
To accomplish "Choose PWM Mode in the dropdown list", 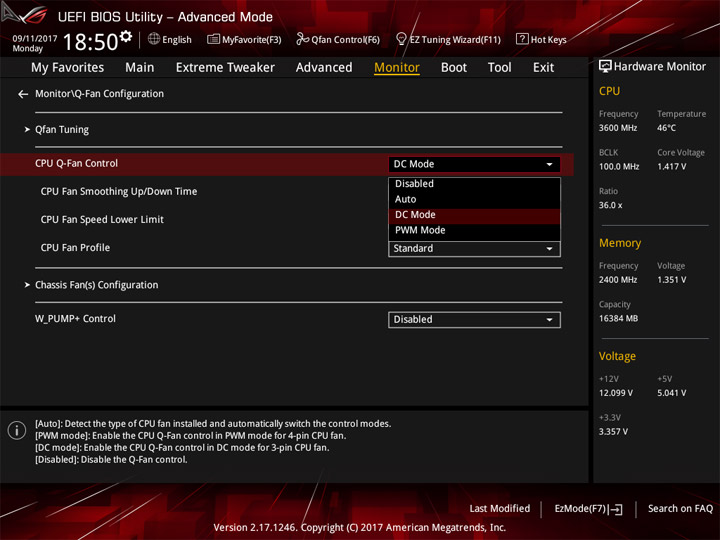I will 474,231.
